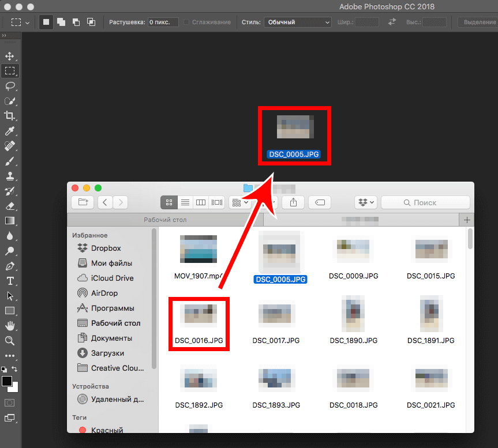Select the Zoom tool in toolbar

(x=10, y=341)
